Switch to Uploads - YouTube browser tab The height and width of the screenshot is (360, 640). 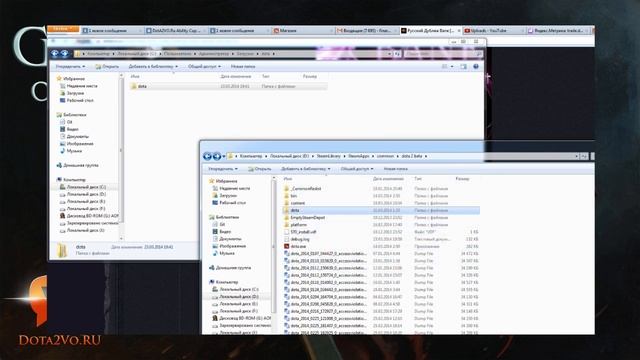[x=494, y=31]
